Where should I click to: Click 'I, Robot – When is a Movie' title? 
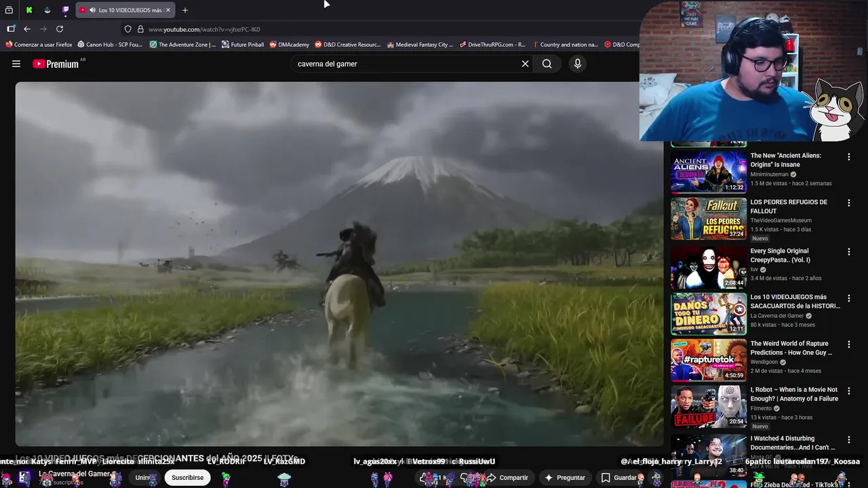point(794,394)
